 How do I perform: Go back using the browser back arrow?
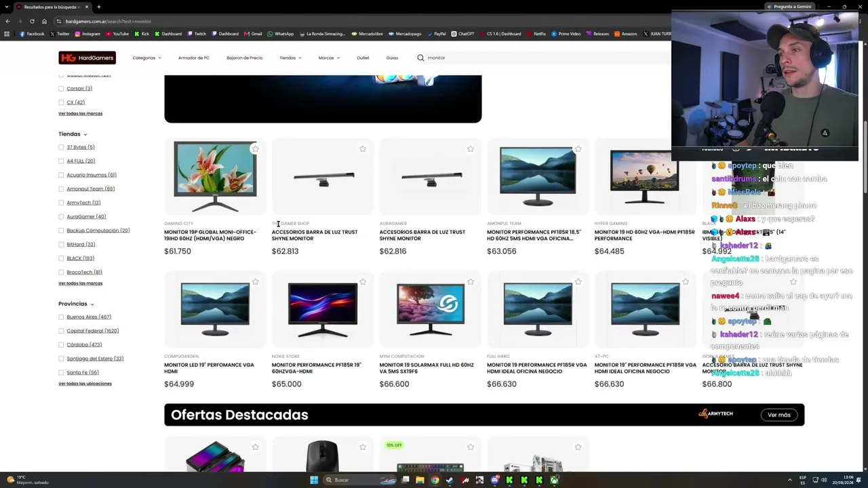(7, 21)
